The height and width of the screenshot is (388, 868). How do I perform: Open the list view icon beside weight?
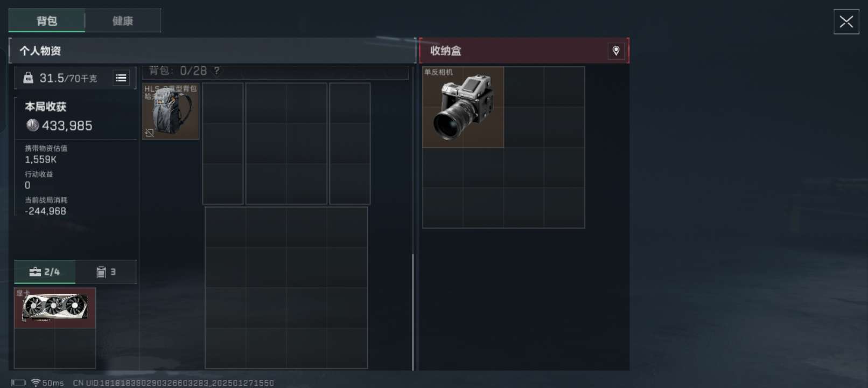[121, 78]
